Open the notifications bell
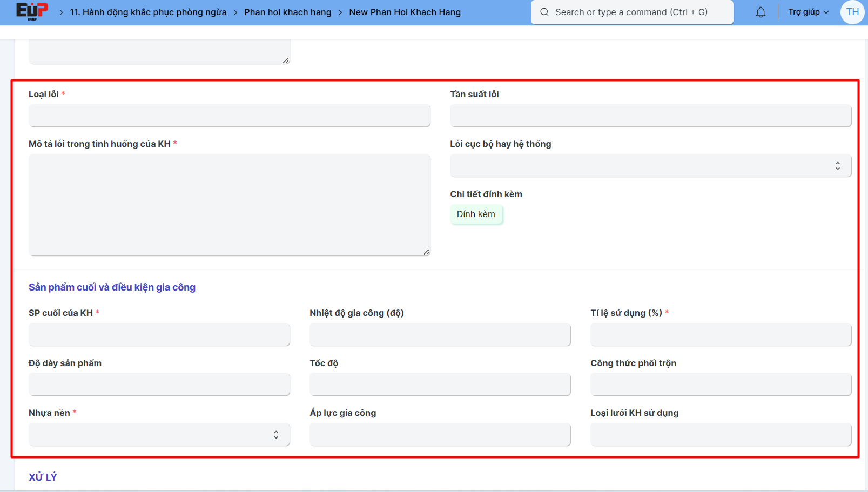 tap(761, 12)
